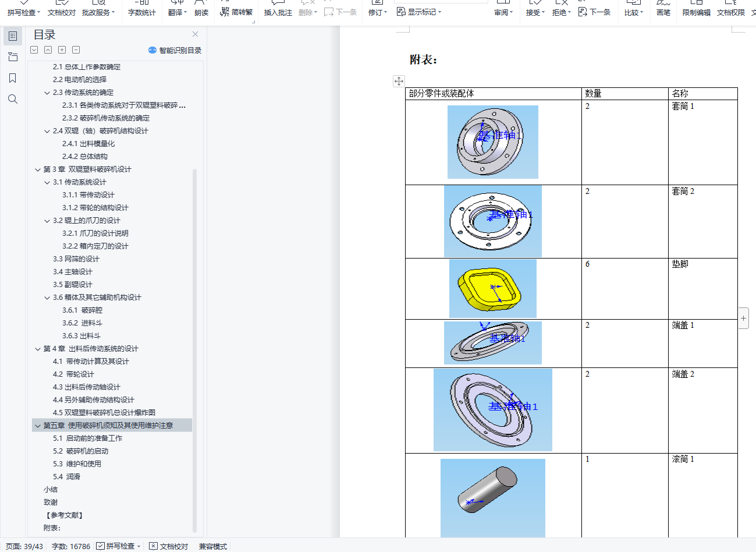Collapse the 2.4 双辊破碎机结构设计 outline node
Viewport: 756px width, 552px height.
(x=47, y=131)
